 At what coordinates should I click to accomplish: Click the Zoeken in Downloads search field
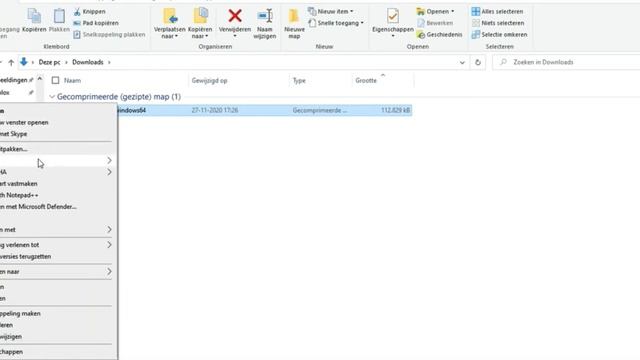567,62
